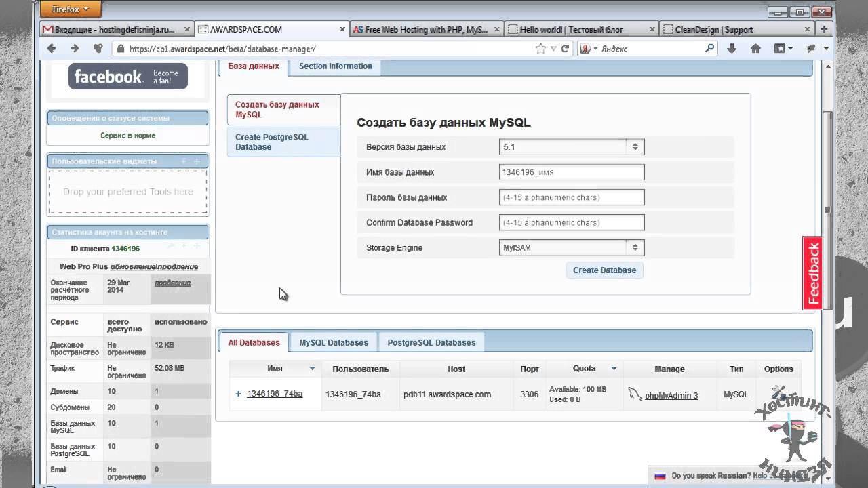Go forward with the browser forward arrow

coord(75,49)
